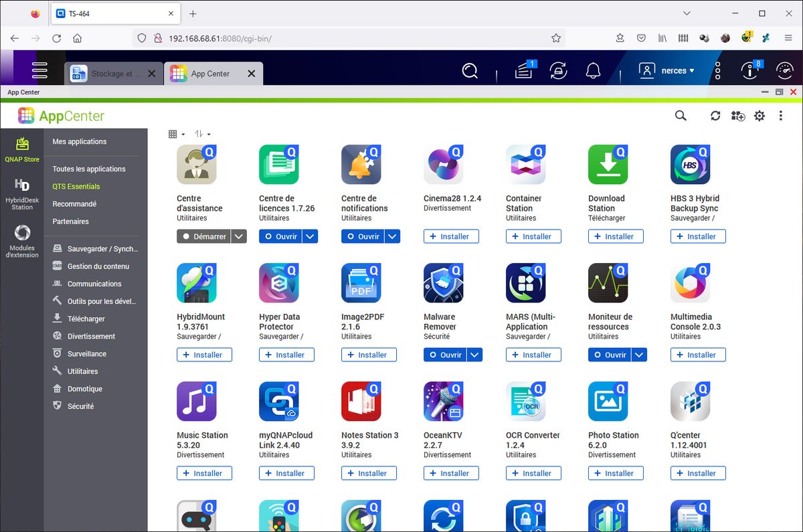
Task: Click the OceanKTV app icon
Action: (444, 402)
